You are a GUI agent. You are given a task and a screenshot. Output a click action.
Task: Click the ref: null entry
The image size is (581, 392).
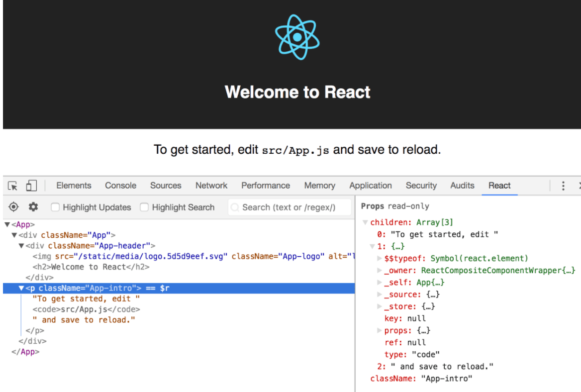[405, 343]
